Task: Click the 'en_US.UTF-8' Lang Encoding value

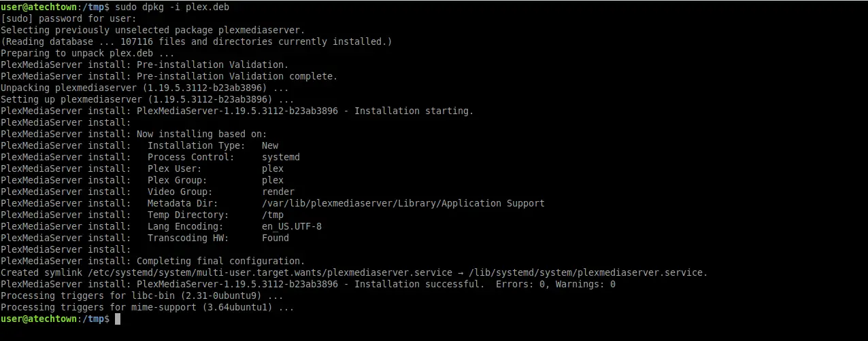Action: (292, 226)
